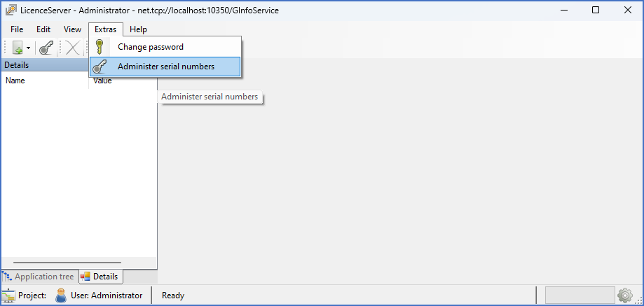Switch to the Application tree tab

click(39, 277)
